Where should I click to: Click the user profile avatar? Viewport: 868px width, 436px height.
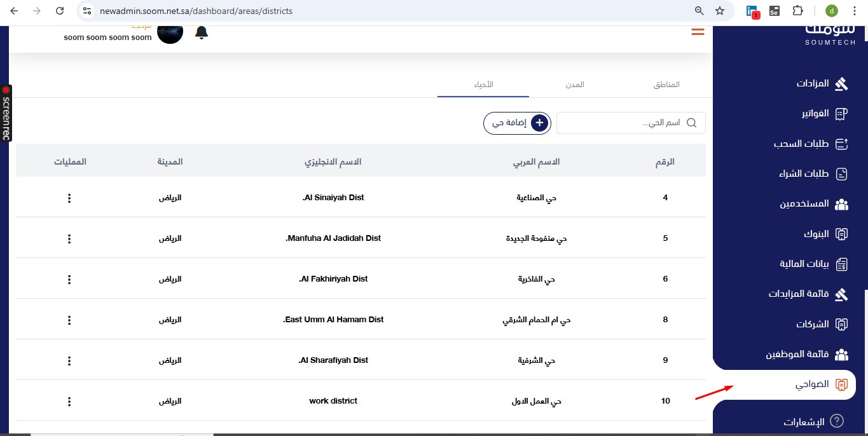click(170, 33)
